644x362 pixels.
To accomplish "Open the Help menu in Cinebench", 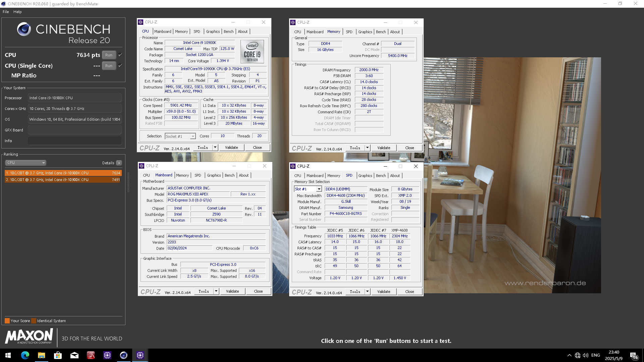I will (x=17, y=12).
